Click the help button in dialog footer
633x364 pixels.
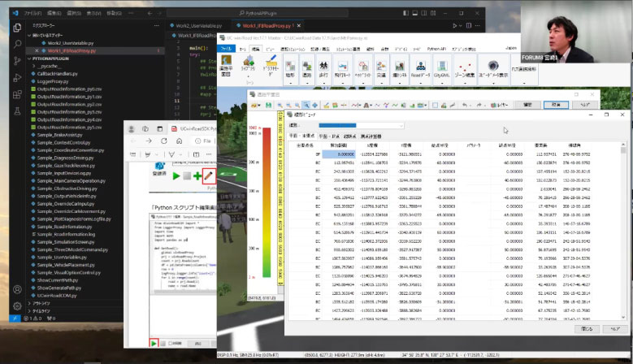(613, 329)
